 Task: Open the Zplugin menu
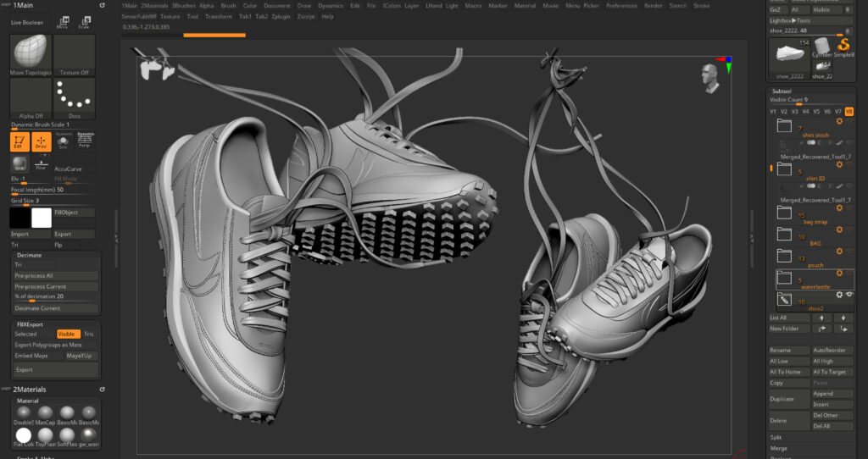pos(281,17)
